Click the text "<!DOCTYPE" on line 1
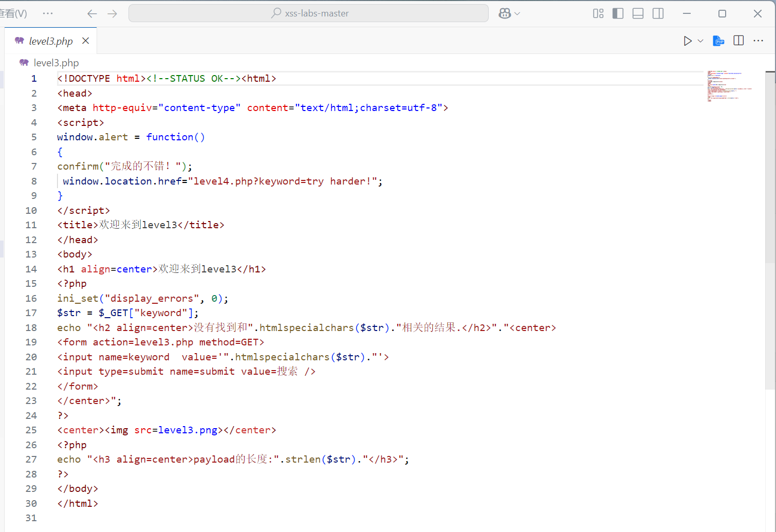Image resolution: width=776 pixels, height=532 pixels. tap(84, 79)
